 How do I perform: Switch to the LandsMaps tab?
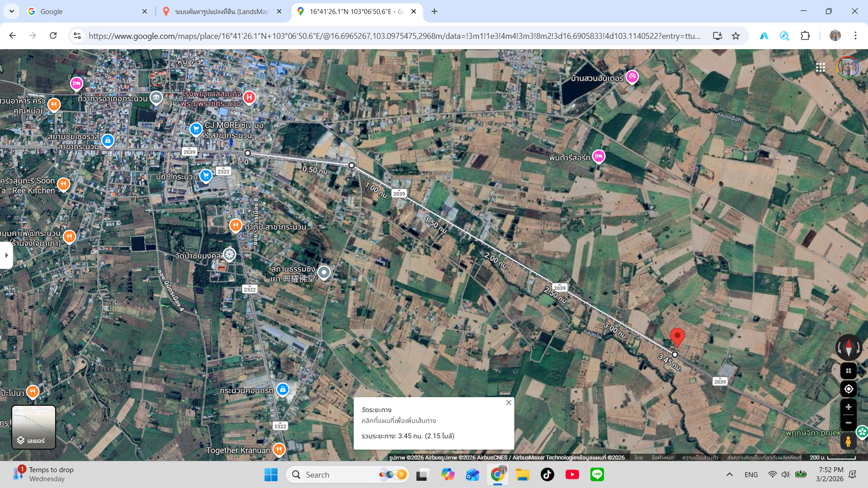click(x=222, y=11)
